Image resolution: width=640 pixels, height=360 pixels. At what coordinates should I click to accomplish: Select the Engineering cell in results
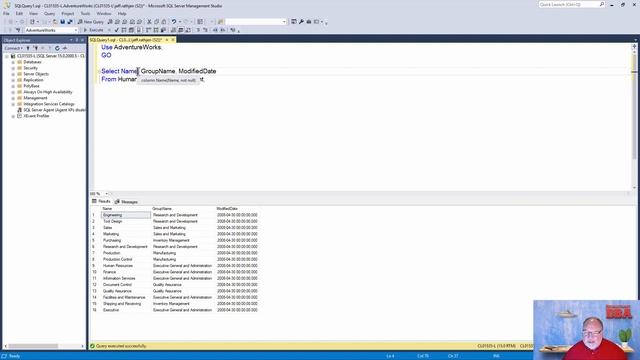[126, 215]
